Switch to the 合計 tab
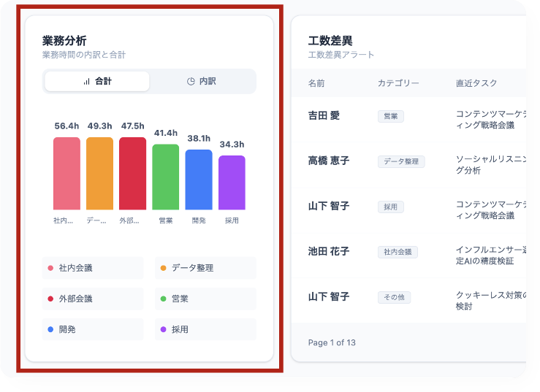The height and width of the screenshot is (392, 540). (x=97, y=81)
